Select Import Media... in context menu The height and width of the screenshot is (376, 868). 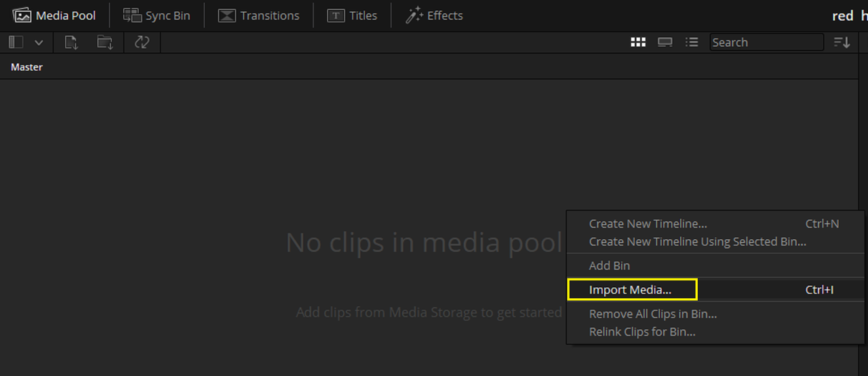click(x=715, y=290)
